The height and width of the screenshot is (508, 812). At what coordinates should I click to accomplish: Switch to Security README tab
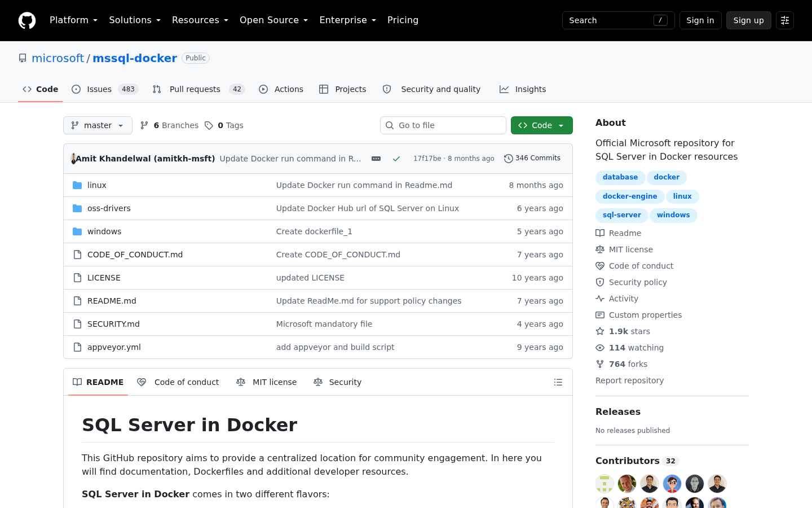click(x=337, y=382)
